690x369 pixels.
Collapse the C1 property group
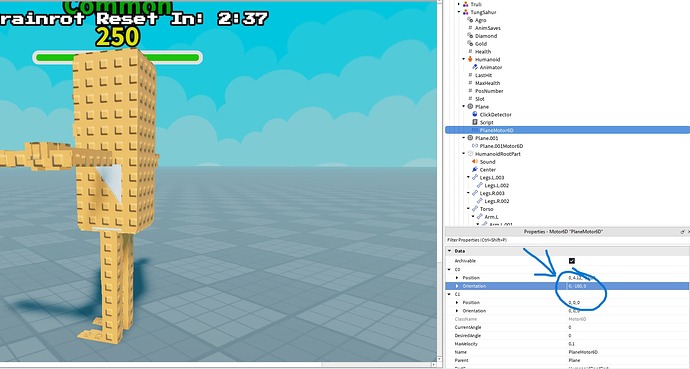450,294
